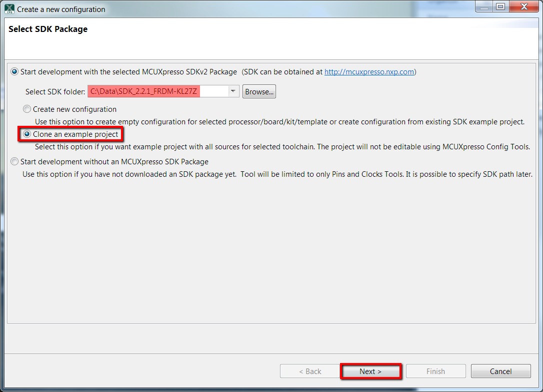The height and width of the screenshot is (392, 543).
Task: Click the < Back button
Action: coord(310,372)
